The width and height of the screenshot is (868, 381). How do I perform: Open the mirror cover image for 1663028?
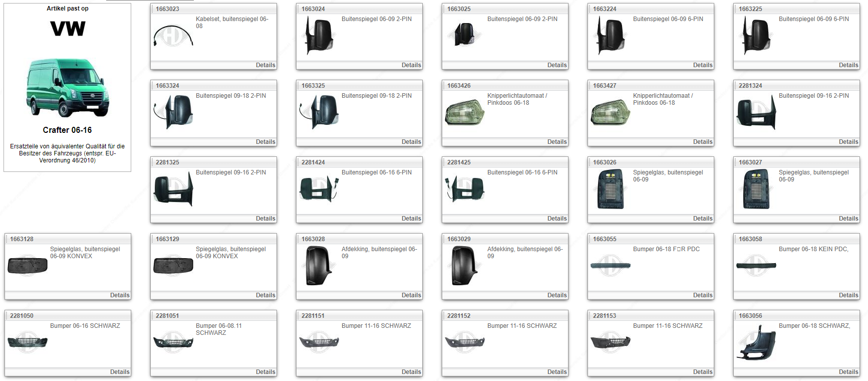click(x=319, y=266)
